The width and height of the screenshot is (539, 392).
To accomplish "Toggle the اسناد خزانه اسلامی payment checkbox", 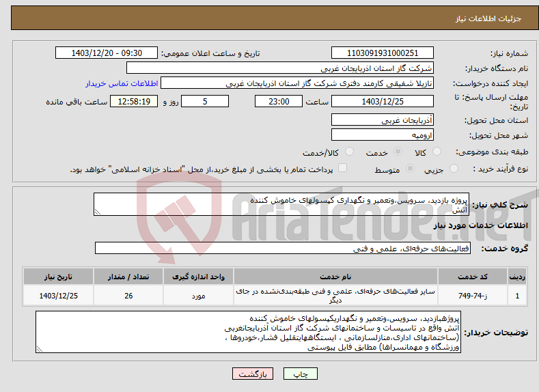I will [342, 168].
